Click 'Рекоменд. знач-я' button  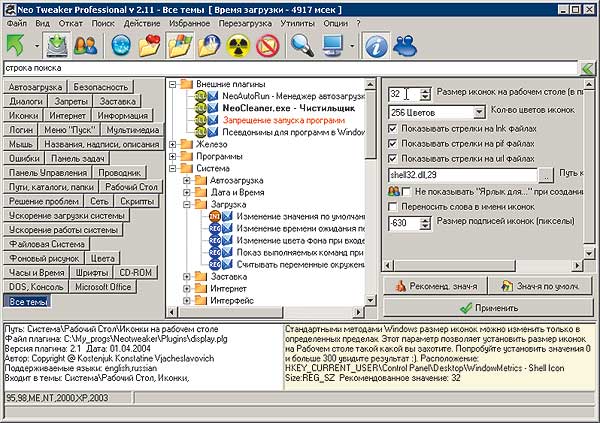435,286
